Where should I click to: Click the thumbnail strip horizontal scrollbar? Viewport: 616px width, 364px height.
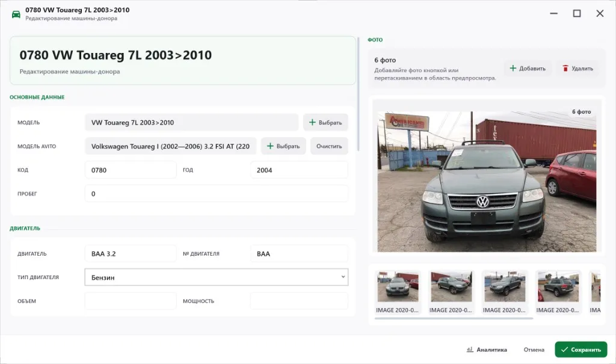coord(454,318)
